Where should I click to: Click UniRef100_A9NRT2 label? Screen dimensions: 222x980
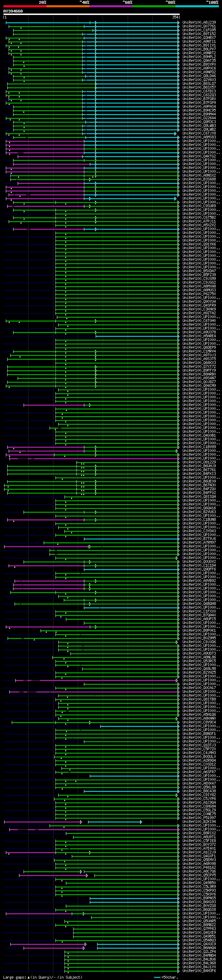(199, 53)
